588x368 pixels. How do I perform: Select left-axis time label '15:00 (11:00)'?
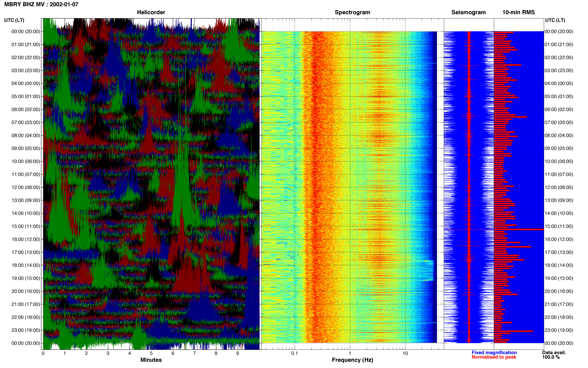26,226
